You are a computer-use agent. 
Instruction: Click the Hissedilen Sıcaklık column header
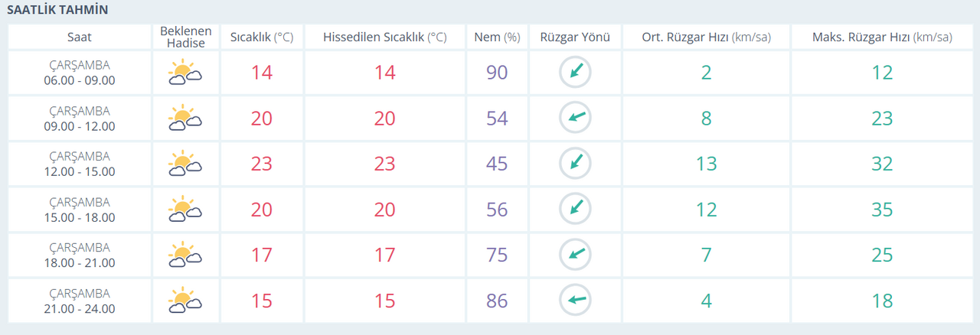384,37
